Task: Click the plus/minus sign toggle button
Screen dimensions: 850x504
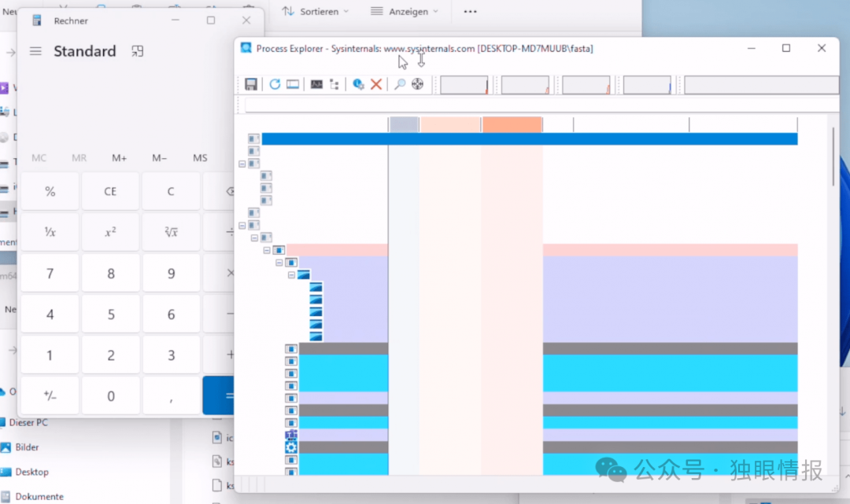Action: (x=50, y=396)
